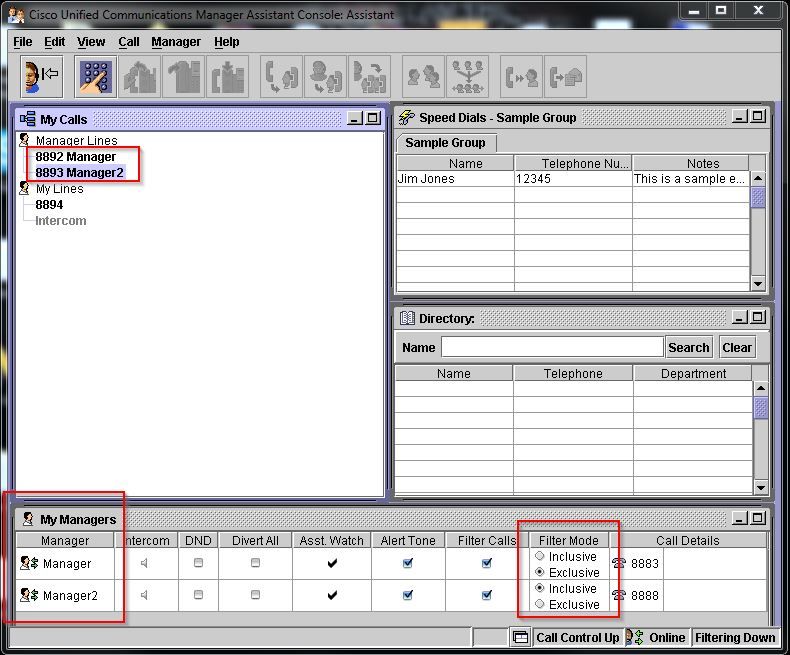Click the Directory results scroll down arrow

(x=761, y=487)
